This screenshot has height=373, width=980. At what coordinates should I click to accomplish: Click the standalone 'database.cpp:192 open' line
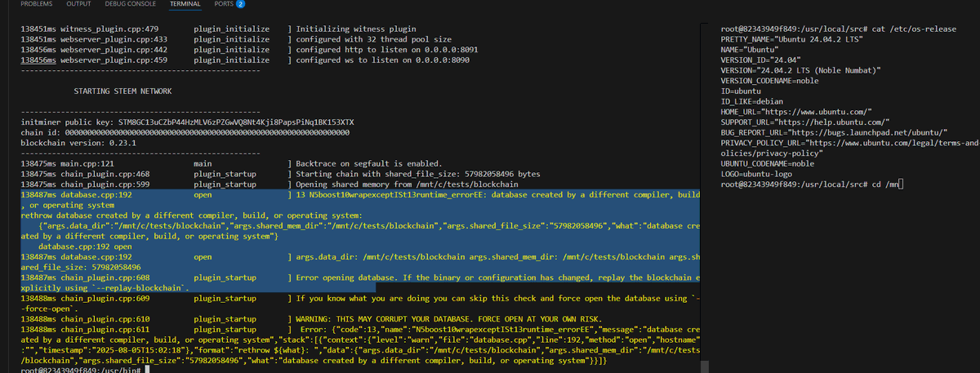85,246
